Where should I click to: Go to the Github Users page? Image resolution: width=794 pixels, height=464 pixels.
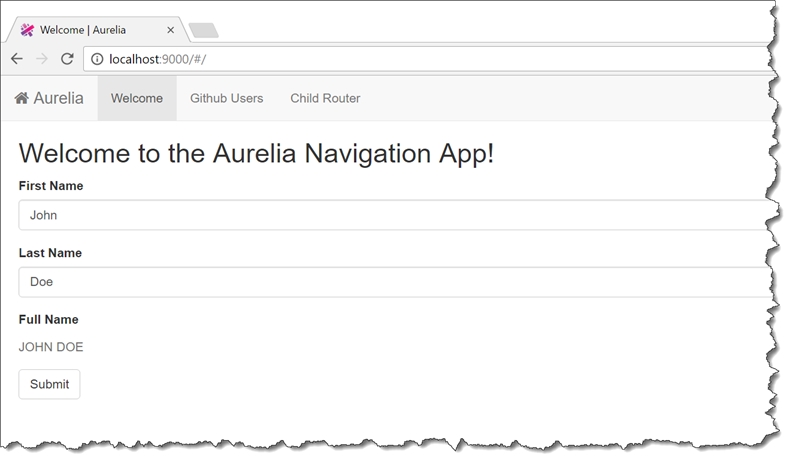(x=227, y=98)
